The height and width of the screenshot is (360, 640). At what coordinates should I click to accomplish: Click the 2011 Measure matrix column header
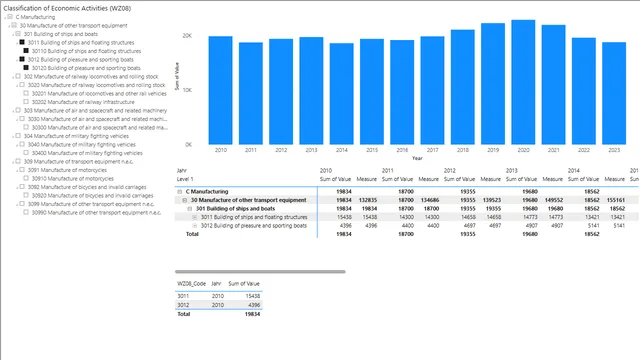pyautogui.click(x=429, y=179)
